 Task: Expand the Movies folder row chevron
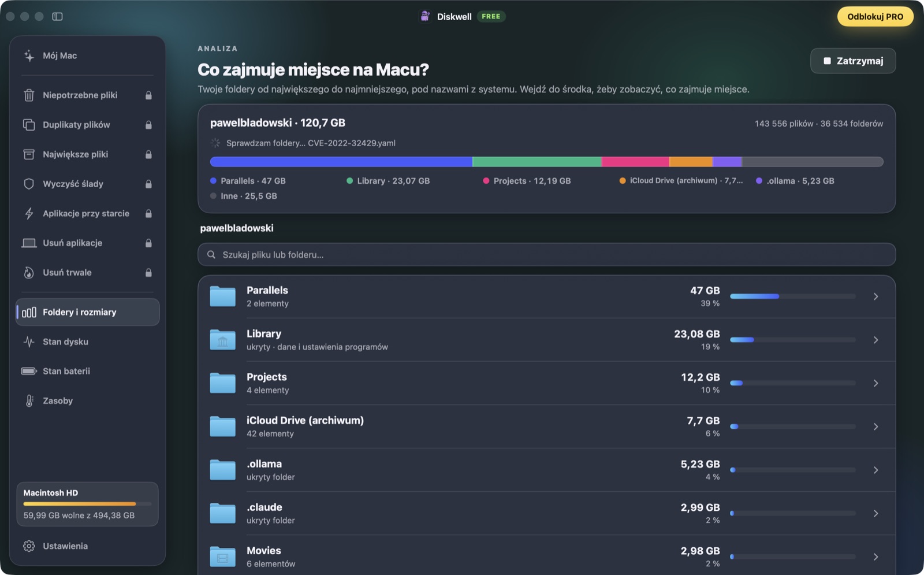(x=875, y=557)
